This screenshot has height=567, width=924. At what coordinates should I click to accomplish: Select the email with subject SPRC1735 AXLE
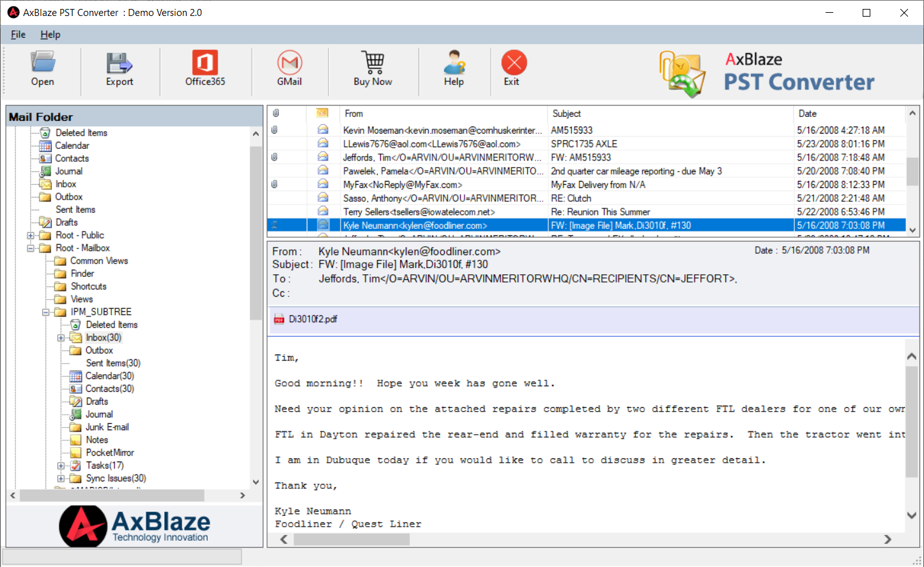(x=586, y=144)
